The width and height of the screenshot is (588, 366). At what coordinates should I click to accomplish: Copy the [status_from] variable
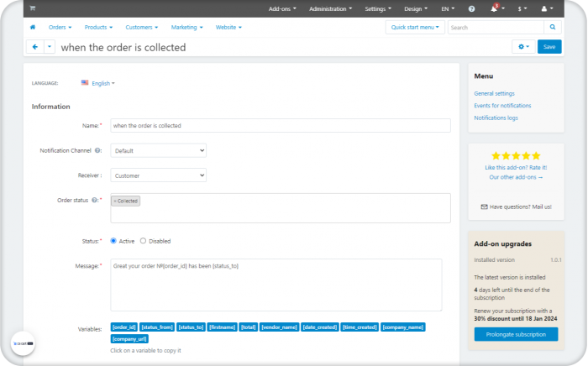coord(157,327)
